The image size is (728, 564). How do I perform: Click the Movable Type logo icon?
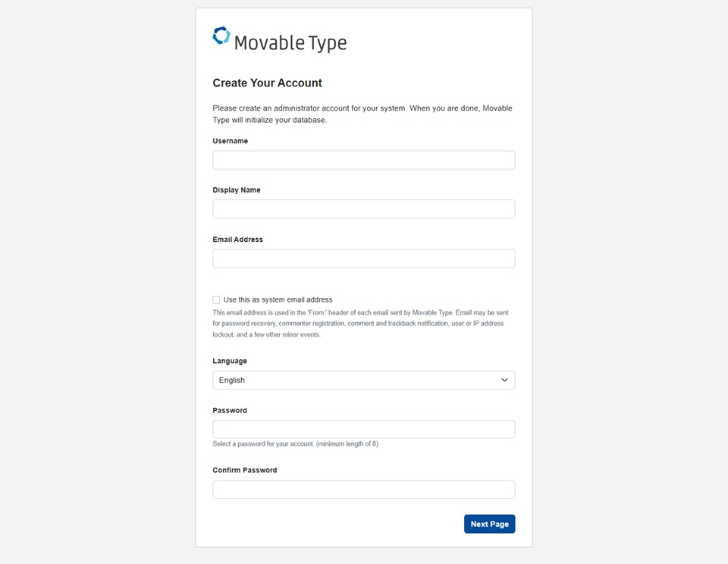[x=220, y=36]
